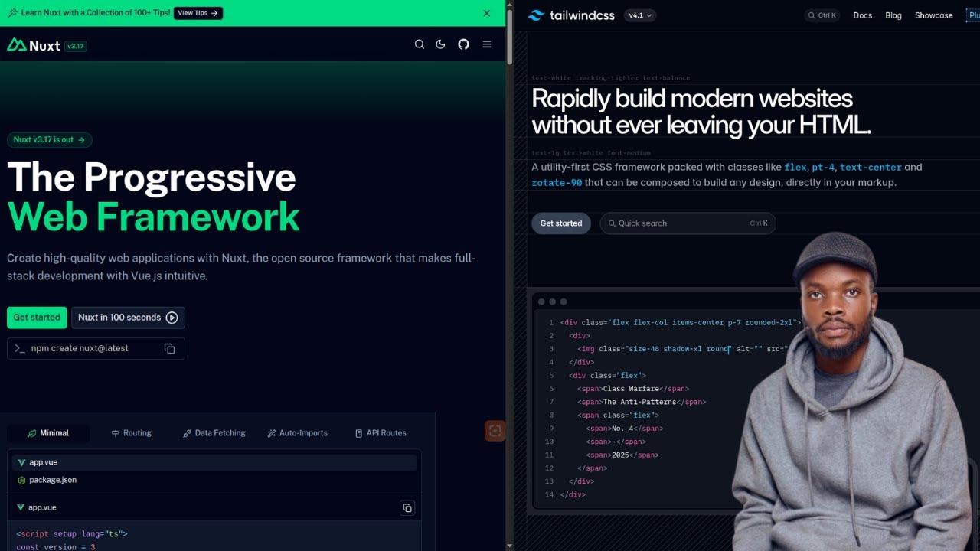Click the 'size-48 shadow-xl' img class line

pyautogui.click(x=683, y=349)
